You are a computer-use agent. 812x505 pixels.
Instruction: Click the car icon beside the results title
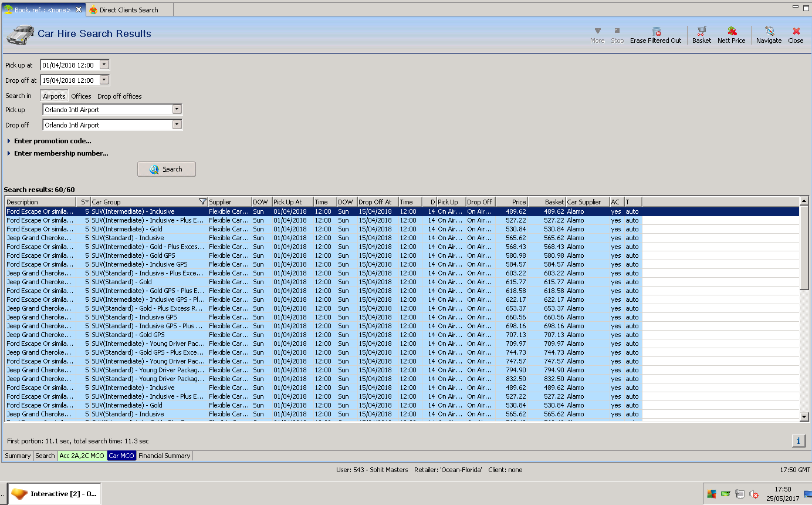pyautogui.click(x=20, y=34)
